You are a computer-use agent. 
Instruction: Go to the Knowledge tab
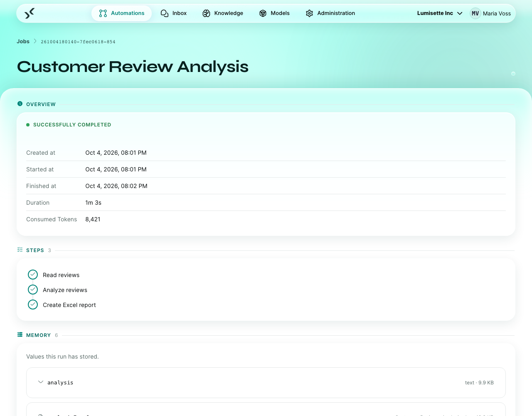pyautogui.click(x=223, y=13)
